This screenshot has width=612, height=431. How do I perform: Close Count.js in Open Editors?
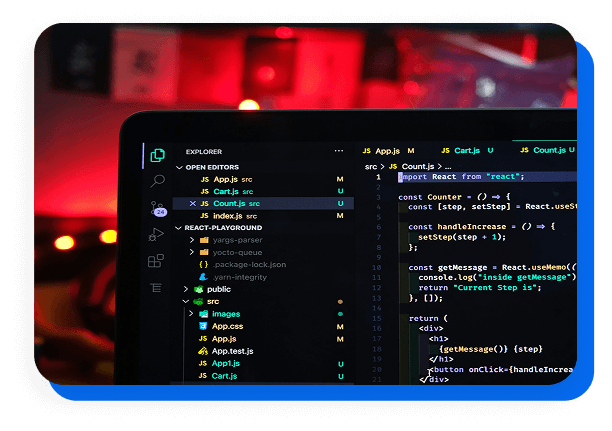tap(192, 203)
